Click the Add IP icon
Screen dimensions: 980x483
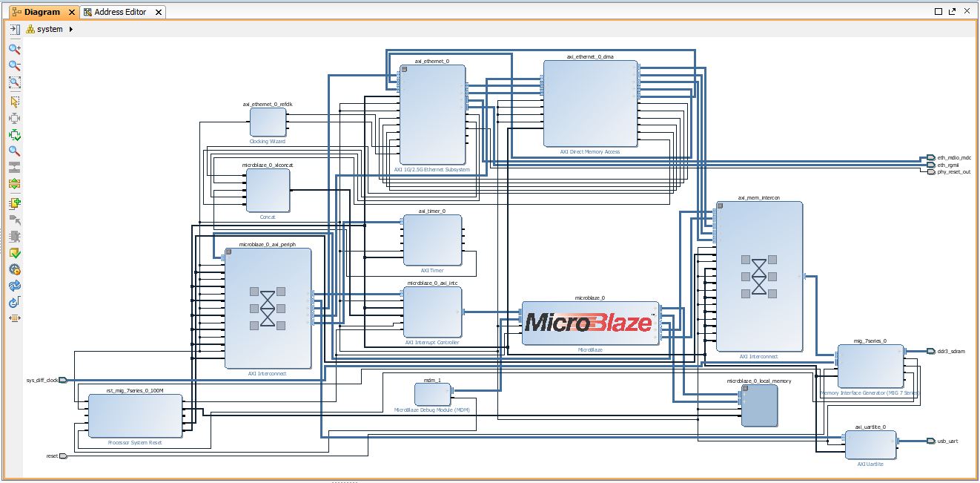coord(14,203)
